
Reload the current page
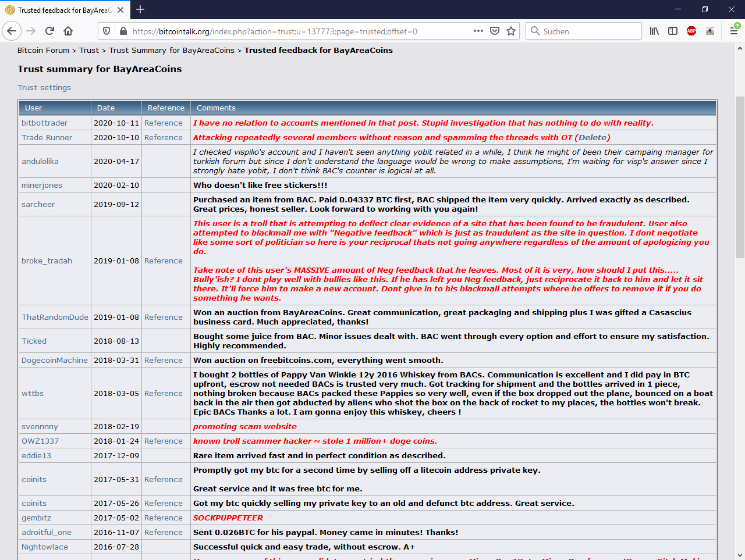coord(50,31)
